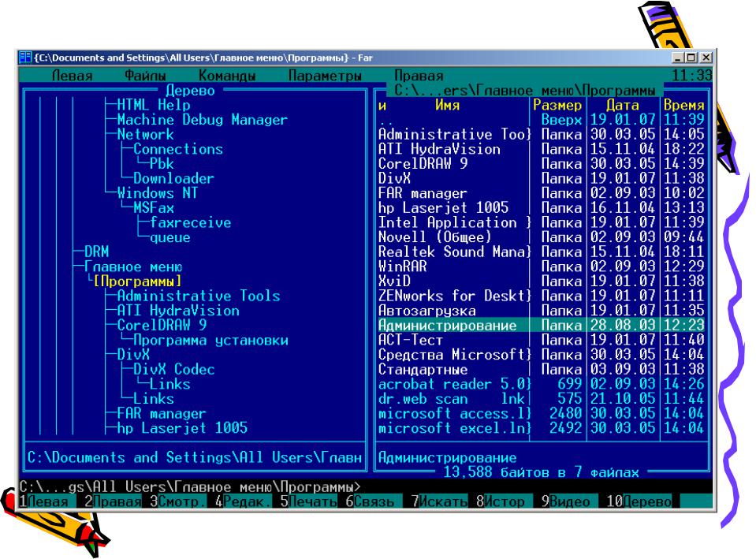Open the Команды menu
Viewport: 756px width, 559px height.
226,76
